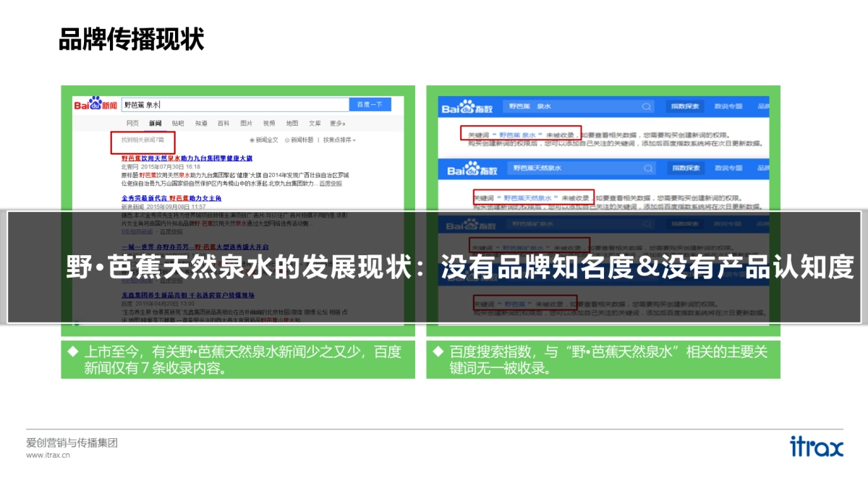Select the 新闻全文 radio button
868x488 pixels.
pyautogui.click(x=251, y=140)
